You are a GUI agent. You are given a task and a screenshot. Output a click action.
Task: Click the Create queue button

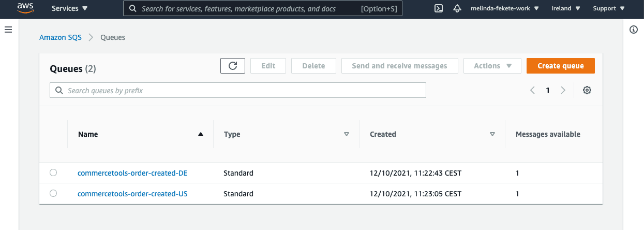(x=560, y=66)
